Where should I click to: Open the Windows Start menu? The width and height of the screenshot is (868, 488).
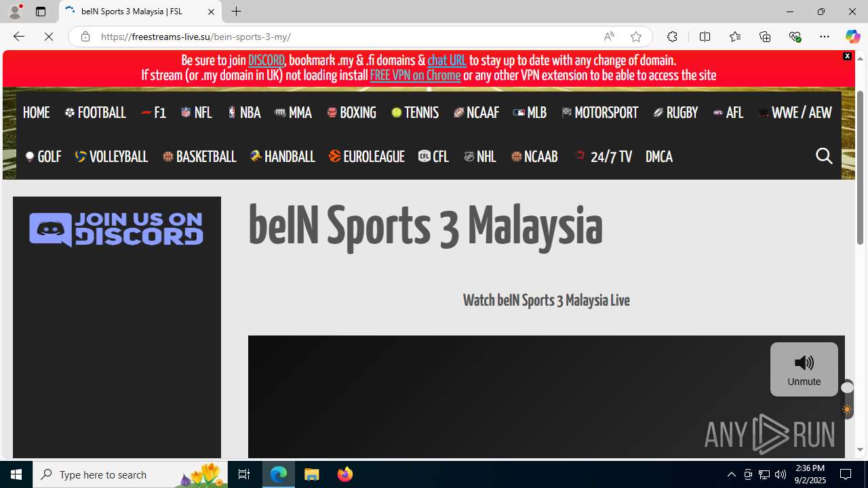coord(16,474)
